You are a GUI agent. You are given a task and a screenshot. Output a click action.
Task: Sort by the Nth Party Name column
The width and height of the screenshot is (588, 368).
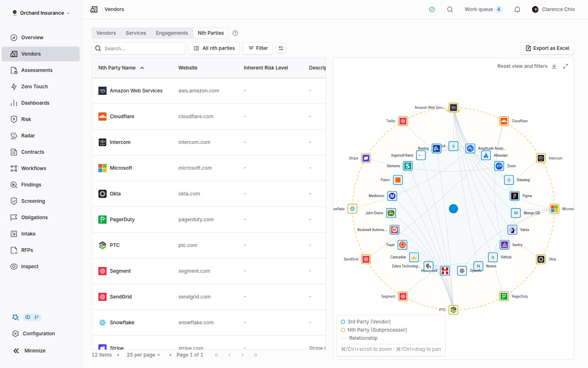(x=121, y=68)
